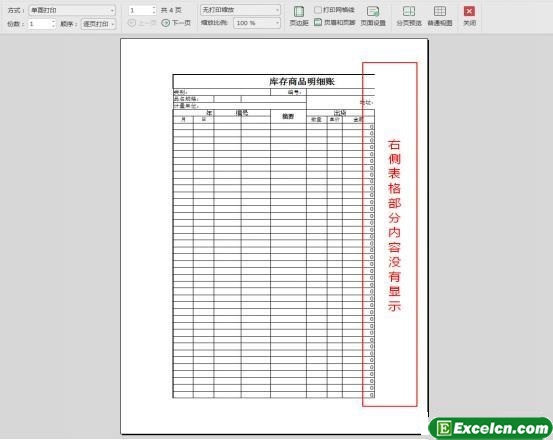Viewport: 553px width, 440px height.
Task: Click the 共 4 页 page count text
Action: pyautogui.click(x=171, y=11)
